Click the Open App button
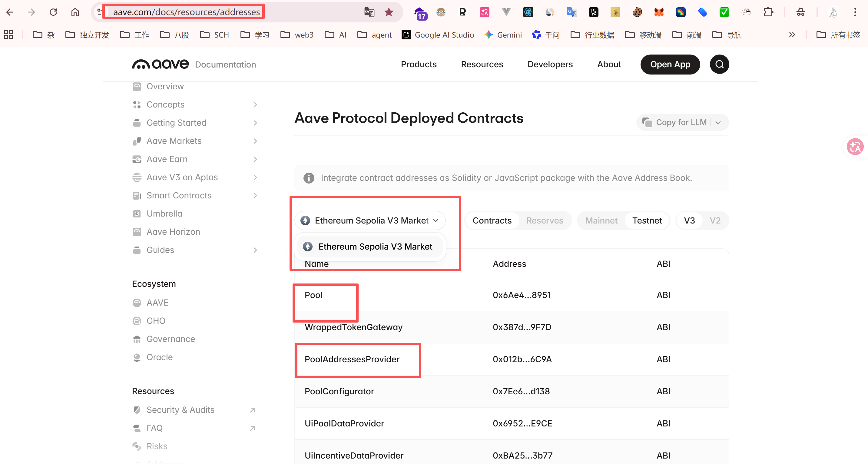This screenshot has height=464, width=868. click(x=670, y=64)
